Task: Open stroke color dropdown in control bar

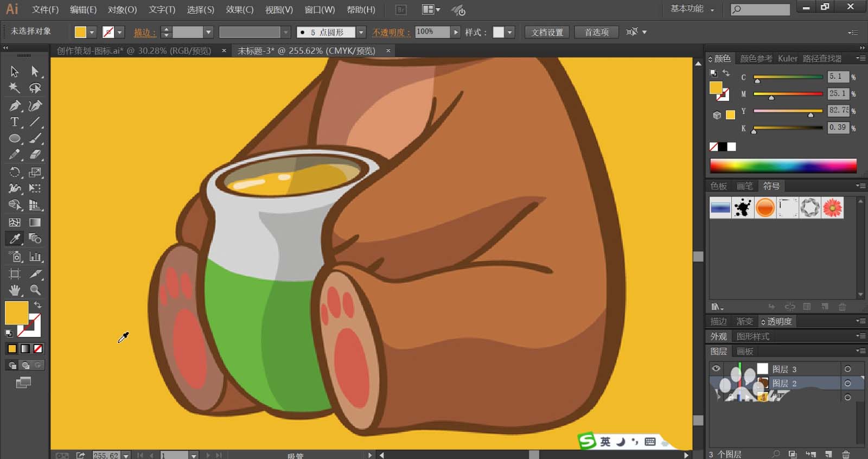Action: 120,32
